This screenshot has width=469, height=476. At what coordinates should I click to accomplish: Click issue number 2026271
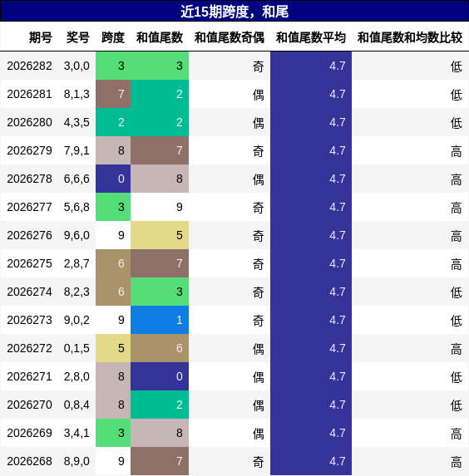click(x=29, y=376)
